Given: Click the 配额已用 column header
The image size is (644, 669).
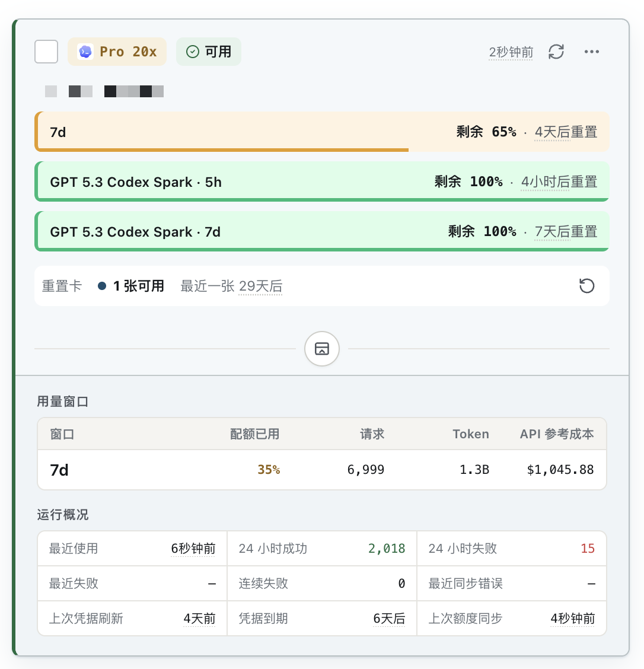Looking at the screenshot, I should 255,434.
